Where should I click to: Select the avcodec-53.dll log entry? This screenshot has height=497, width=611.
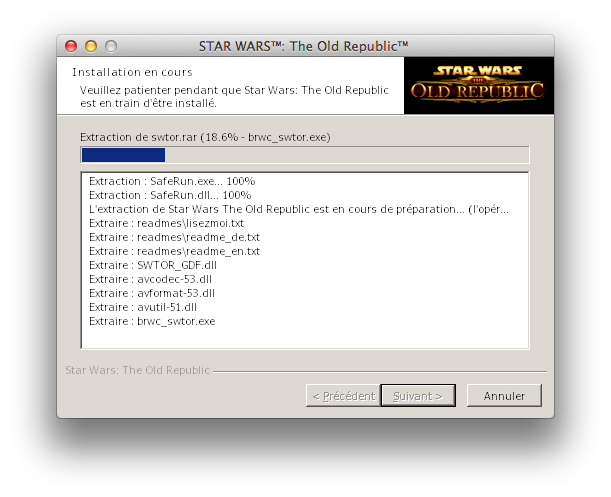pyautogui.click(x=150, y=279)
